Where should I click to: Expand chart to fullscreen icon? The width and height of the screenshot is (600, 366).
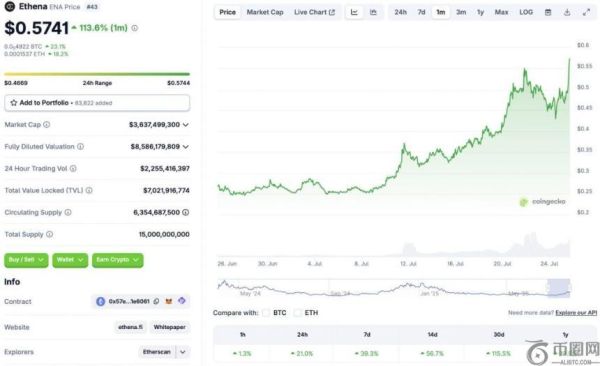coord(586,12)
